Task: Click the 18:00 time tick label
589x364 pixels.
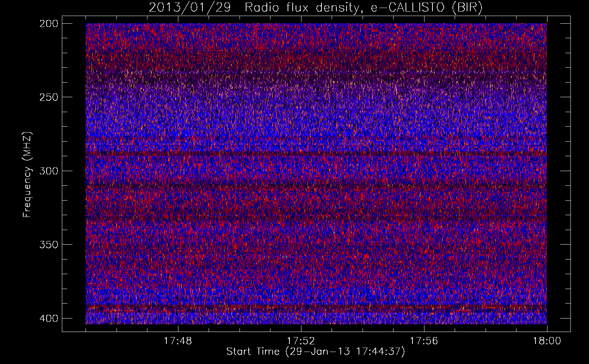Action: 547,341
